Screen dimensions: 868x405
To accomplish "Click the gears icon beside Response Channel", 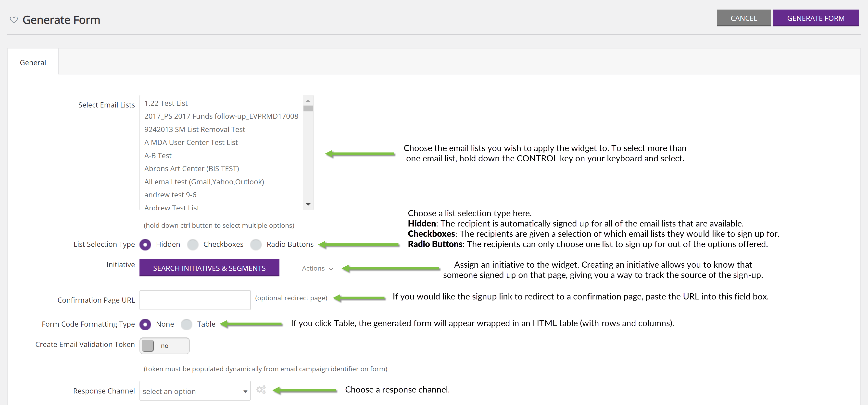I will pos(261,390).
